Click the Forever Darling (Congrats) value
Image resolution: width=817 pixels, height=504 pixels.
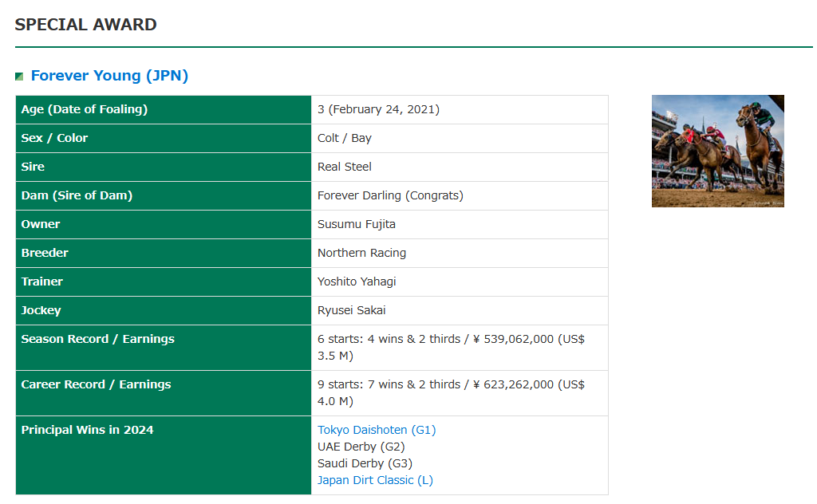click(x=390, y=195)
